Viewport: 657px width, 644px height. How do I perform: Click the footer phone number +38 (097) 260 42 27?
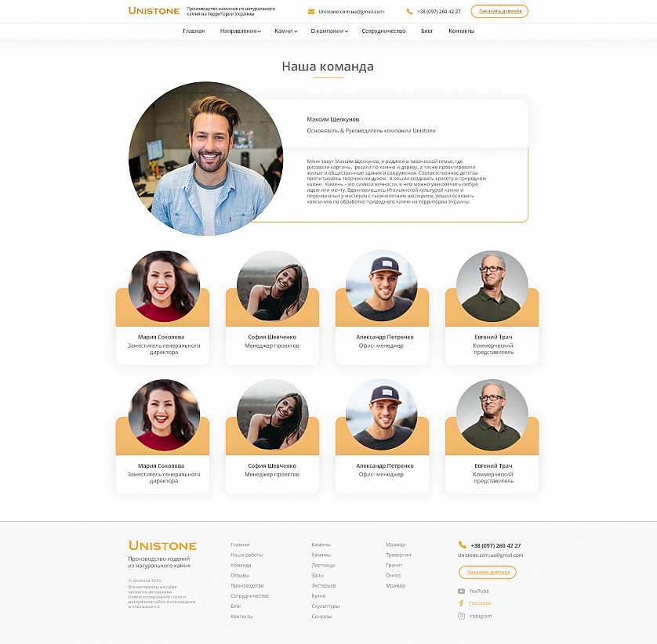pos(495,545)
